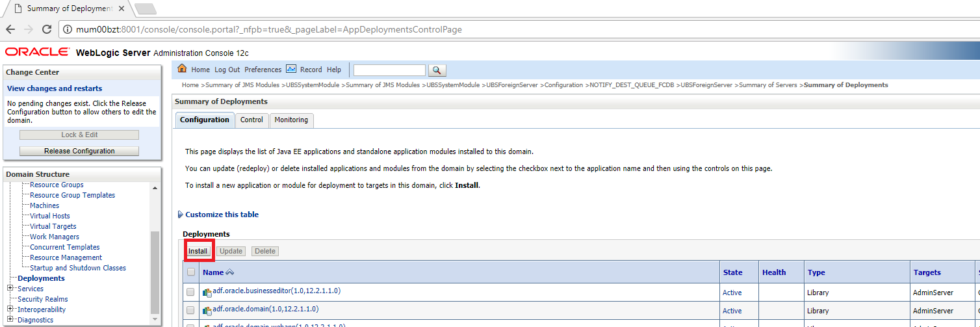
Task: Check the adf.oracle.businesseditor row checkbox
Action: [x=191, y=293]
